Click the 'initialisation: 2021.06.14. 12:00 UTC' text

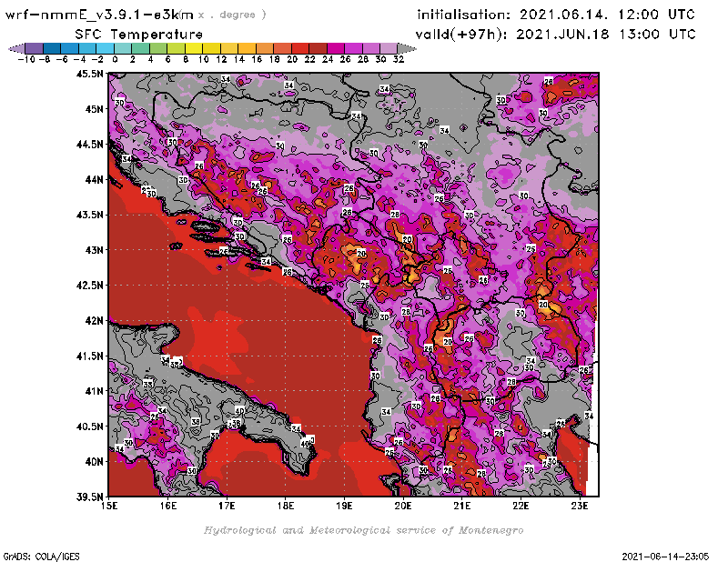(x=556, y=15)
